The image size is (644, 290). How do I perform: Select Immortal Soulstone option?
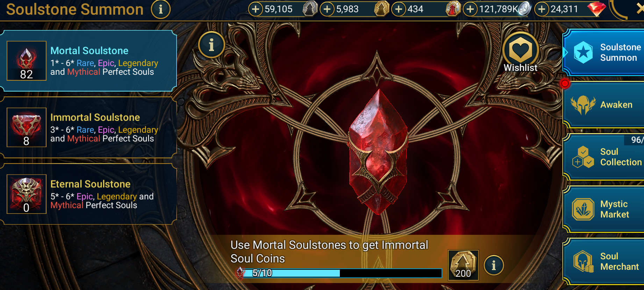pyautogui.click(x=88, y=128)
